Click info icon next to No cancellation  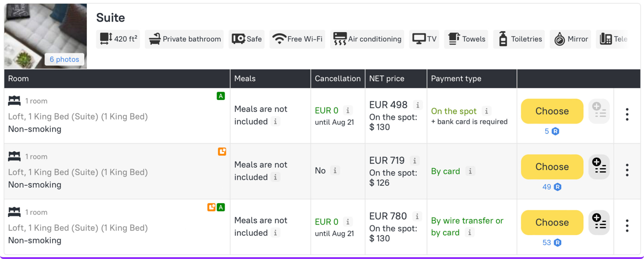point(335,171)
